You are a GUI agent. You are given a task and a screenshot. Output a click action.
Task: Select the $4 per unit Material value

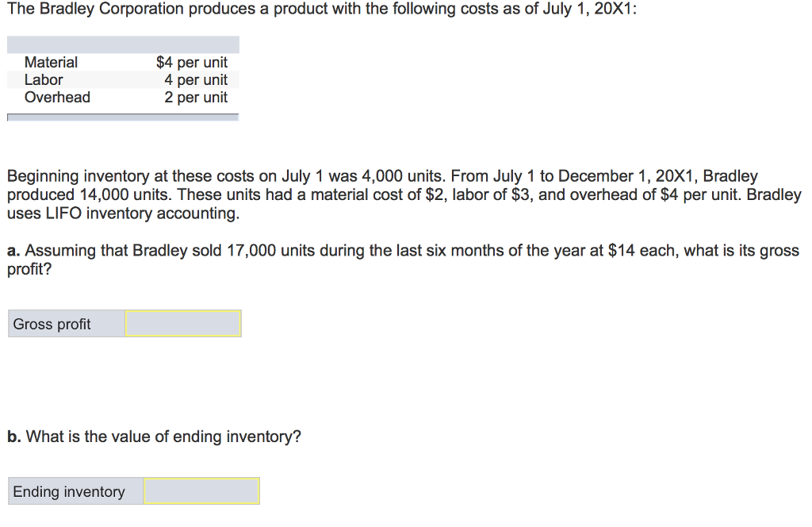(x=192, y=62)
